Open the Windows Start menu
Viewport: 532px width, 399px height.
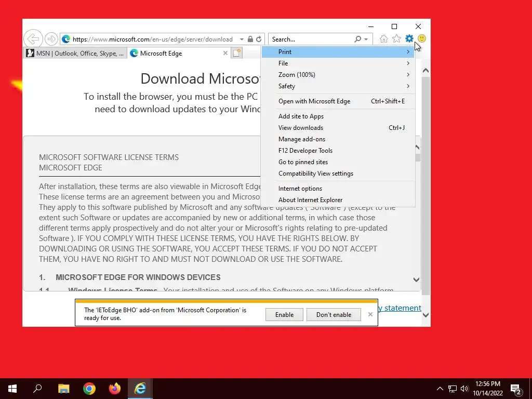(x=12, y=389)
